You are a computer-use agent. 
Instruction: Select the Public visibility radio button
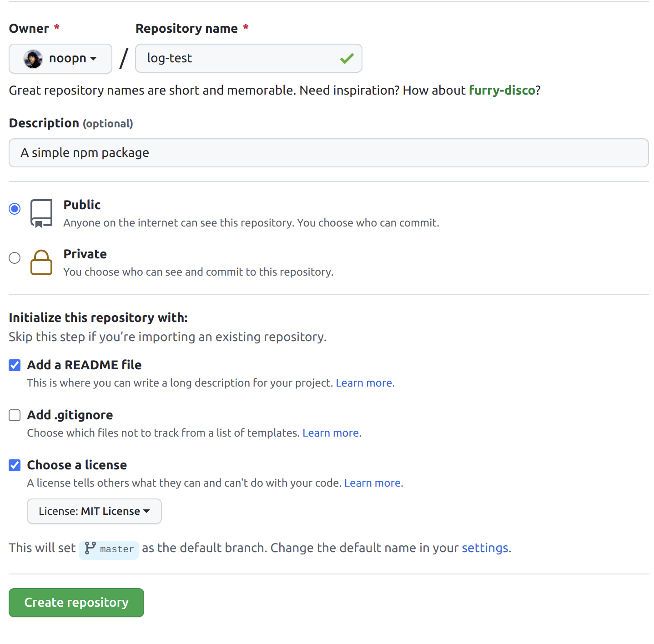[15, 209]
